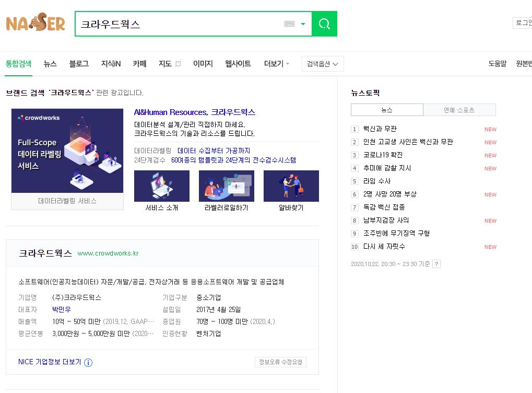Screen dimensions: 532x393
Task: Click the 데이터 수집부터 가공까지 link
Action: pos(214,151)
